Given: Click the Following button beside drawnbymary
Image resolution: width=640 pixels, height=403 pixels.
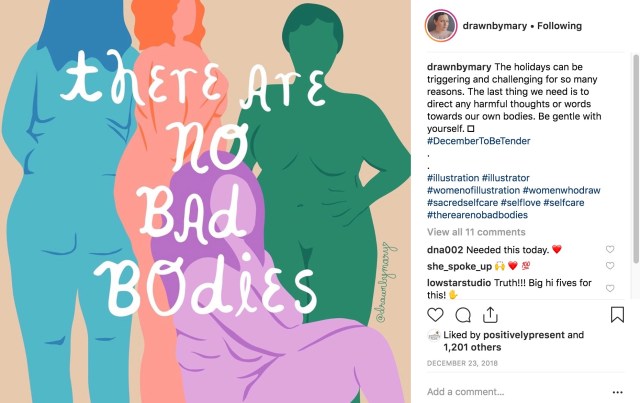Looking at the screenshot, I should click(559, 26).
